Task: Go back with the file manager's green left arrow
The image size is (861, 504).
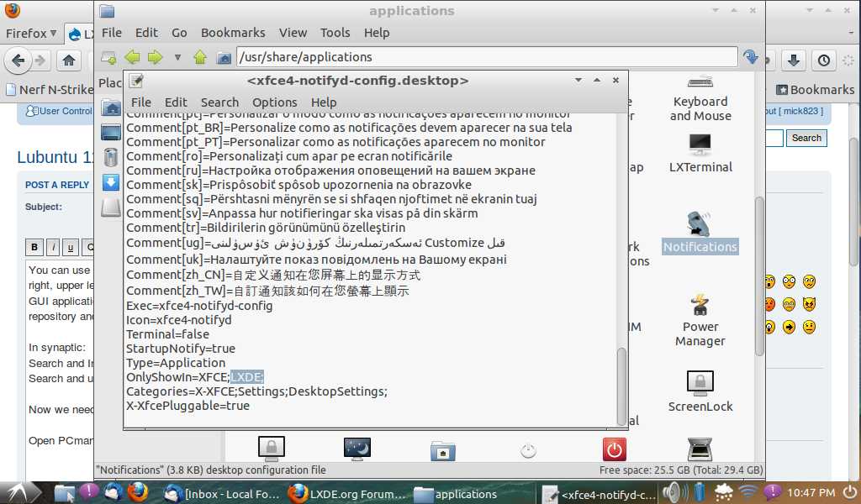Action: click(x=132, y=57)
